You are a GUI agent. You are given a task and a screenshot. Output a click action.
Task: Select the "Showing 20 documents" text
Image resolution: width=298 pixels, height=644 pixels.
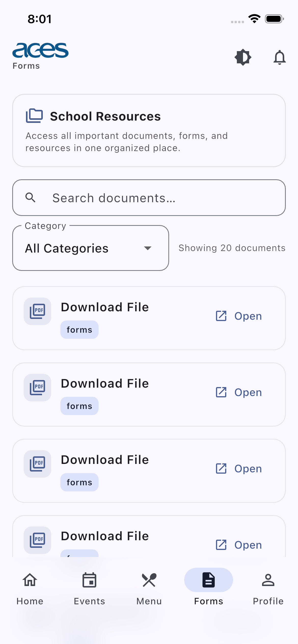click(232, 248)
